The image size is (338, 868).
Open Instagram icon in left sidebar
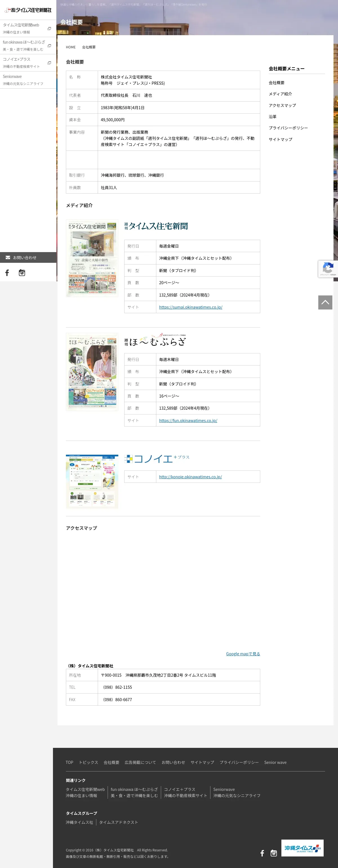click(x=22, y=273)
